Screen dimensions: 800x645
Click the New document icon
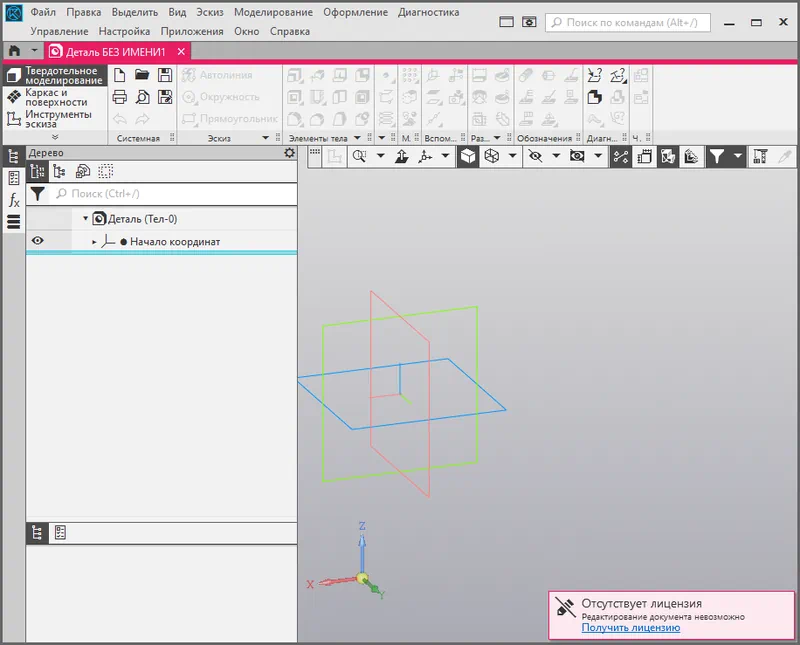(x=119, y=75)
